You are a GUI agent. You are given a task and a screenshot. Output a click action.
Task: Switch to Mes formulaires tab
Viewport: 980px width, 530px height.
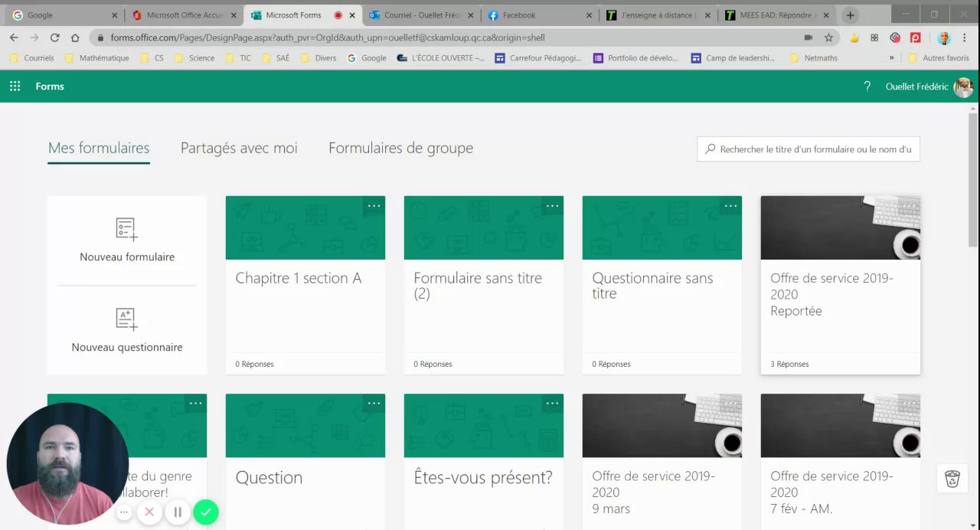(x=99, y=149)
